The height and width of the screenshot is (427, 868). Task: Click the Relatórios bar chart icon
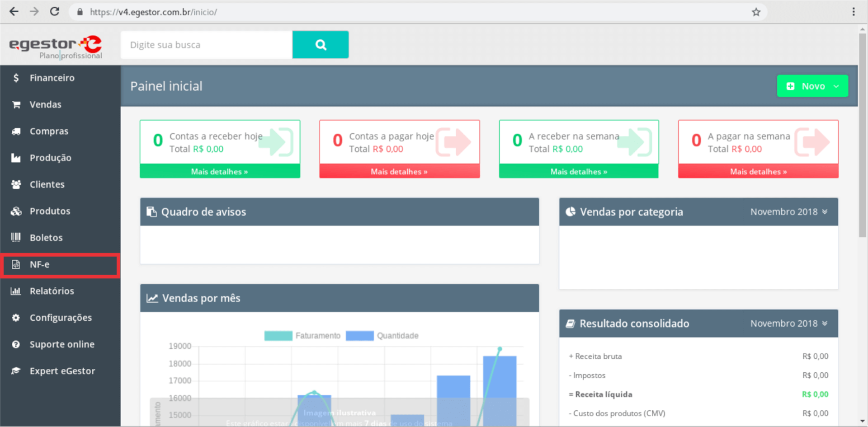click(x=16, y=291)
